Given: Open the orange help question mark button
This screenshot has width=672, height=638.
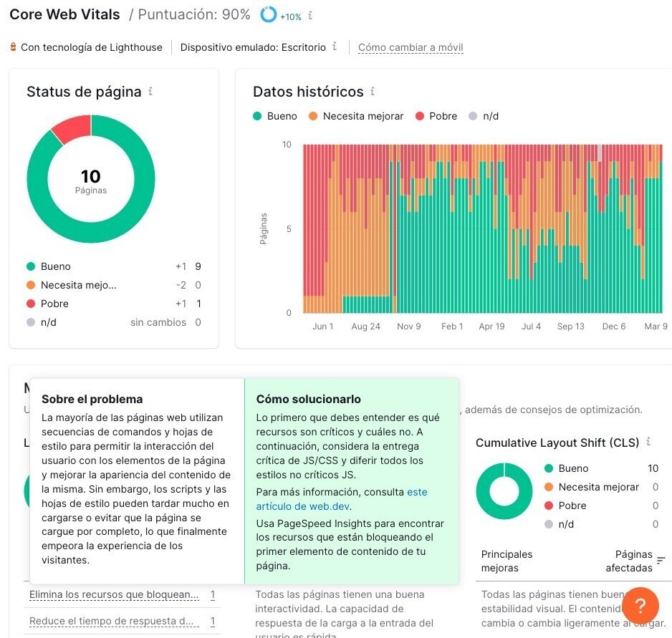Looking at the screenshot, I should point(640,606).
